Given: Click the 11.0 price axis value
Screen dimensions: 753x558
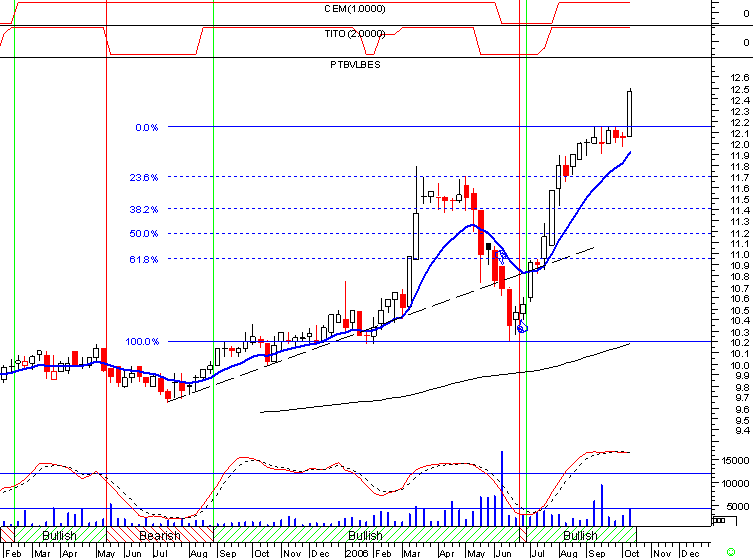Looking at the screenshot, I should pyautogui.click(x=740, y=255).
